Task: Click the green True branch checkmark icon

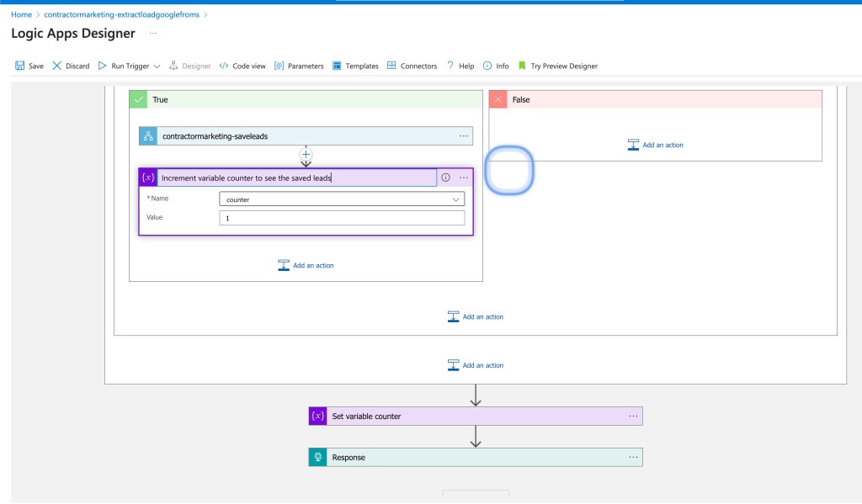Action: coord(138,99)
